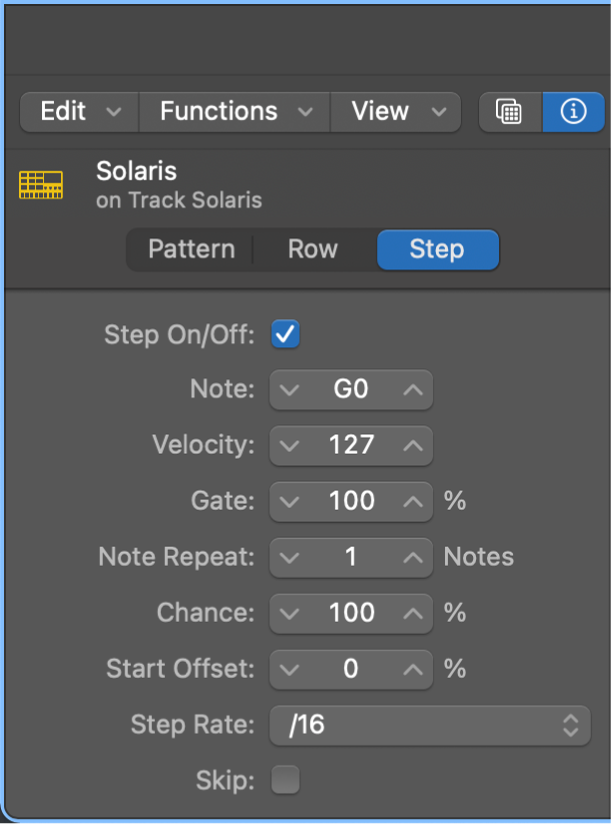Viewport: 612px width, 825px height.
Task: Open the local inspector list icon
Action: coord(510,112)
